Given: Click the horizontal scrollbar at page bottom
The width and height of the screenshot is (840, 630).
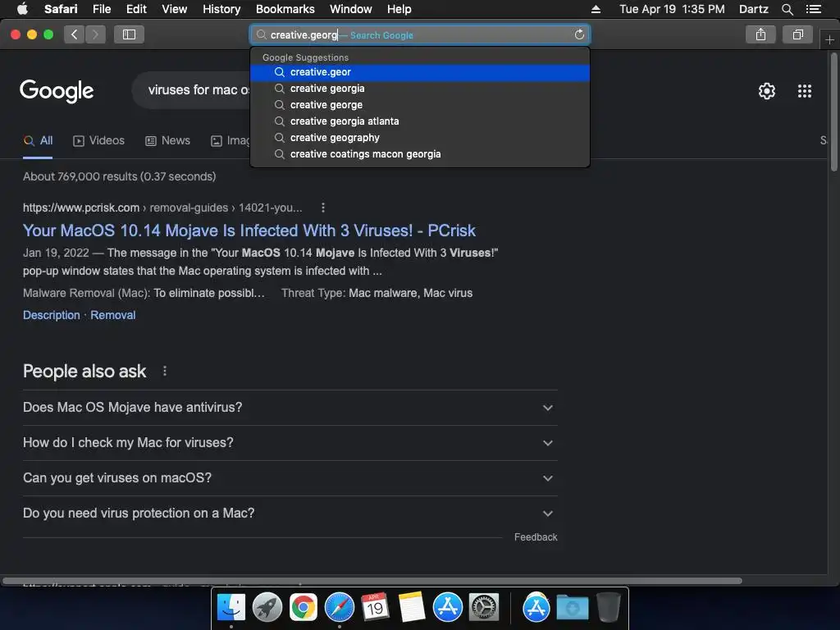Looking at the screenshot, I should tap(372, 581).
